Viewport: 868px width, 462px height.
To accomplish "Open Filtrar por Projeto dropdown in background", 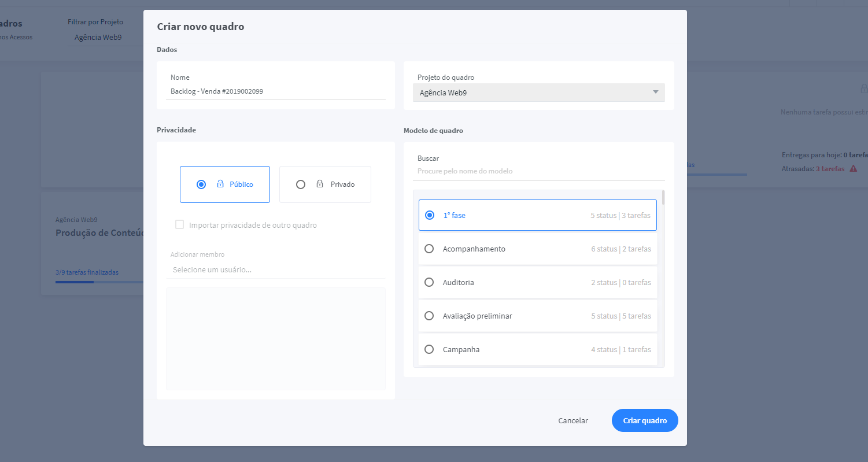I will (105, 38).
